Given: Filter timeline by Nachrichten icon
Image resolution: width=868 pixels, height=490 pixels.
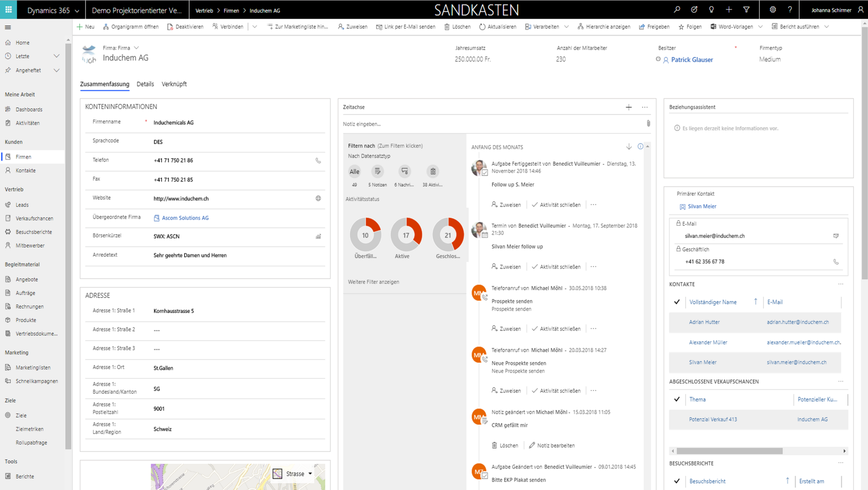Looking at the screenshot, I should point(404,171).
